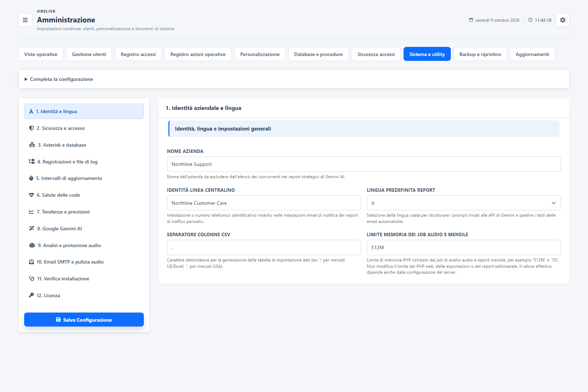Click the chart icon for Tendenze e previsioni

point(31,212)
